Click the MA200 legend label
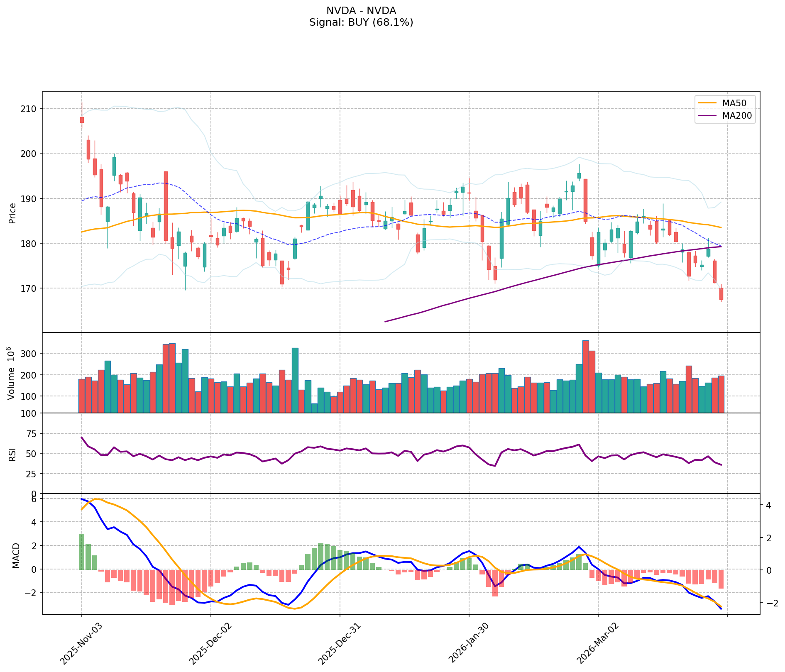 tap(737, 116)
